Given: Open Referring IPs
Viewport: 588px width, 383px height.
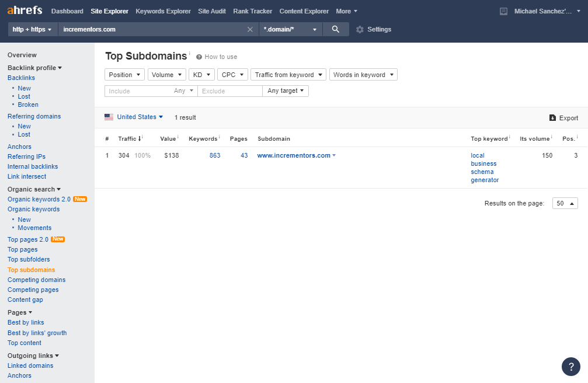Looking at the screenshot, I should pyautogui.click(x=26, y=157).
